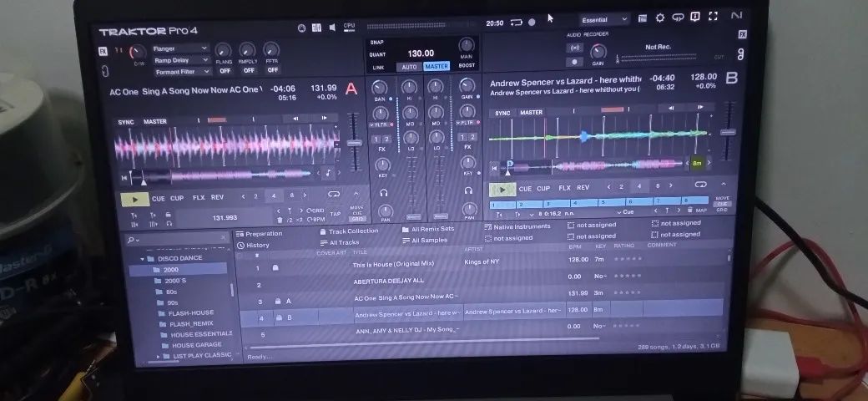The width and height of the screenshot is (868, 401).
Task: Toggle the MASTER clock button
Action: (437, 67)
